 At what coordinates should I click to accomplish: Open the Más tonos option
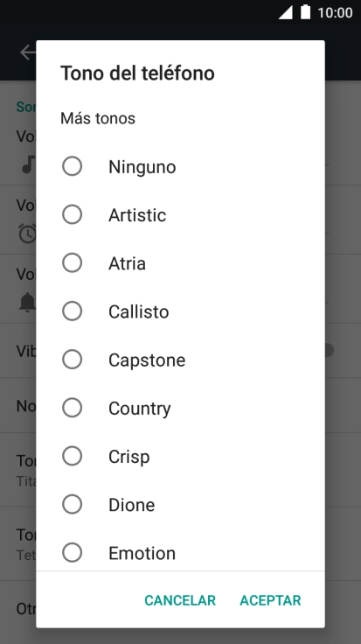pos(98,118)
